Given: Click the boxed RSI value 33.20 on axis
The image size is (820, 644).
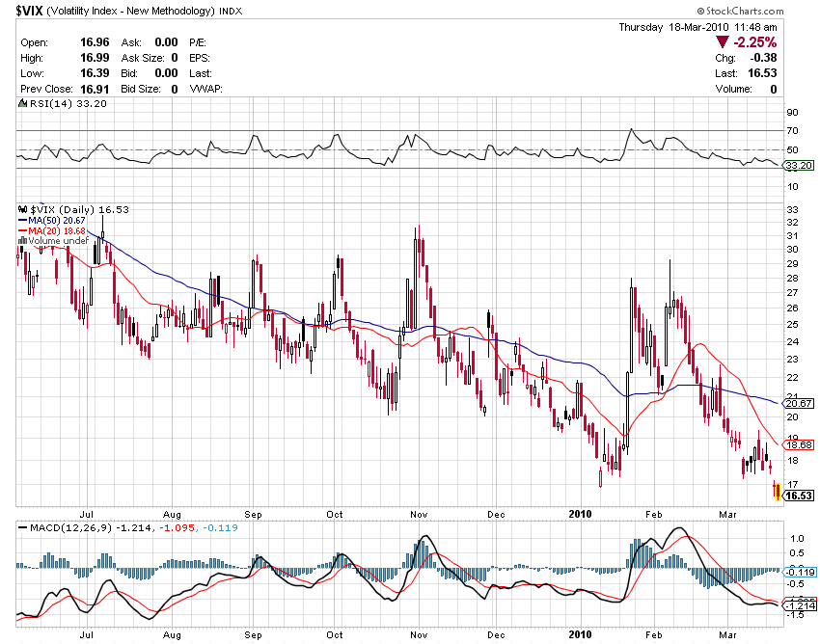Looking at the screenshot, I should 799,166.
